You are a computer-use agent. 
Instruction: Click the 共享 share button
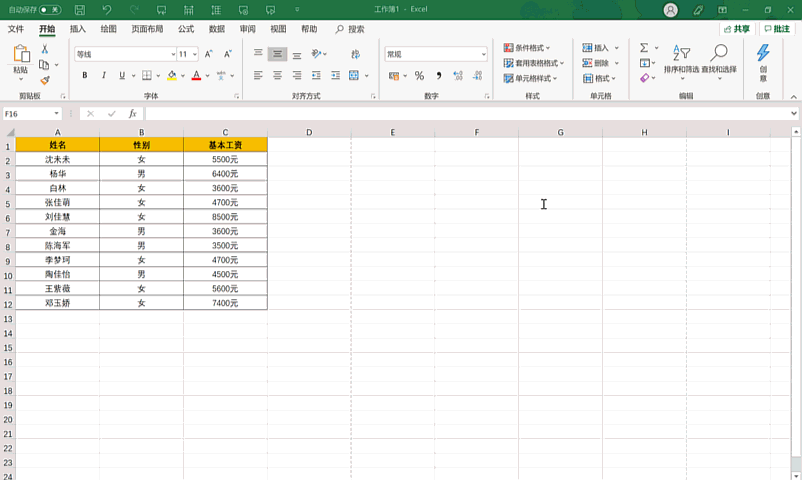[737, 29]
